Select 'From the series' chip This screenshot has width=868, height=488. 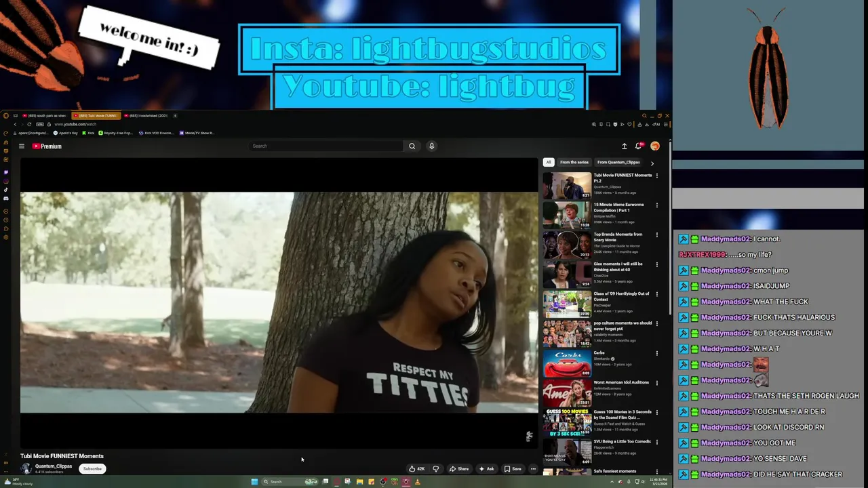point(574,162)
